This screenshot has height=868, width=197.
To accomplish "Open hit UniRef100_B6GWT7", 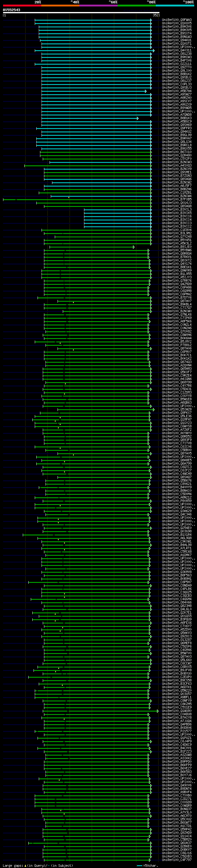I will [x=177, y=822].
